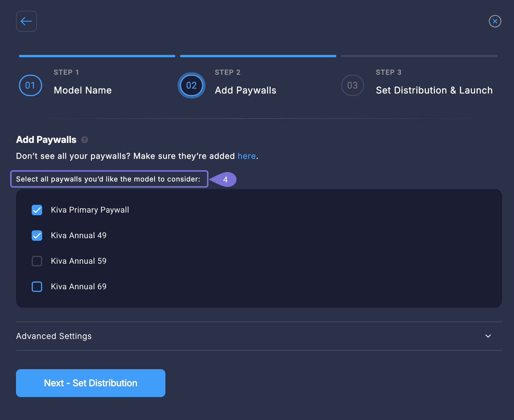
Task: Switch to the Model Name step
Action: tap(83, 90)
